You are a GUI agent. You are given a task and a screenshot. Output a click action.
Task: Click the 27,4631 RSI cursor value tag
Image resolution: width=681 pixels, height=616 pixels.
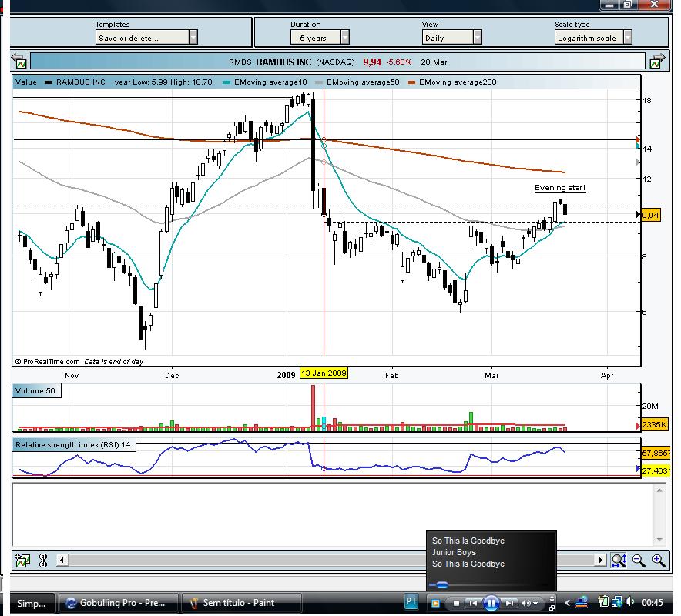click(x=656, y=470)
